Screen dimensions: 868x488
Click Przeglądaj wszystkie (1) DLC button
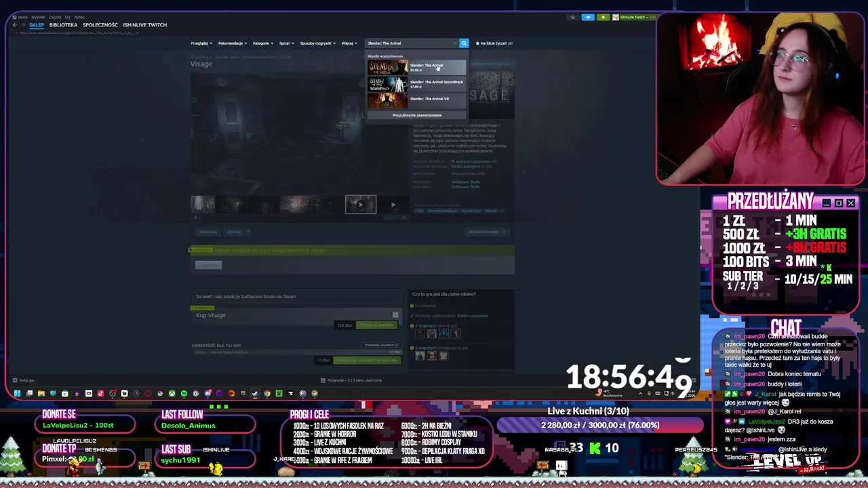tap(381, 345)
